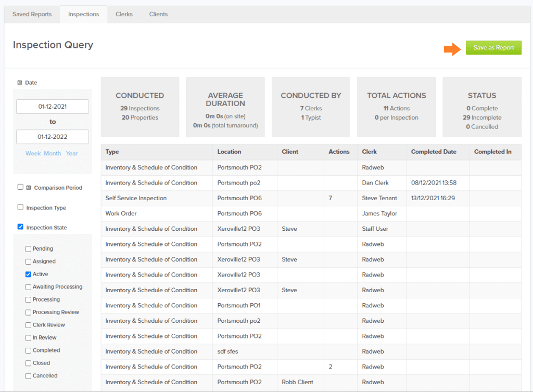Screen dimensions: 533x392
Task: Uncheck the Active state filter
Action: pyautogui.click(x=28, y=274)
